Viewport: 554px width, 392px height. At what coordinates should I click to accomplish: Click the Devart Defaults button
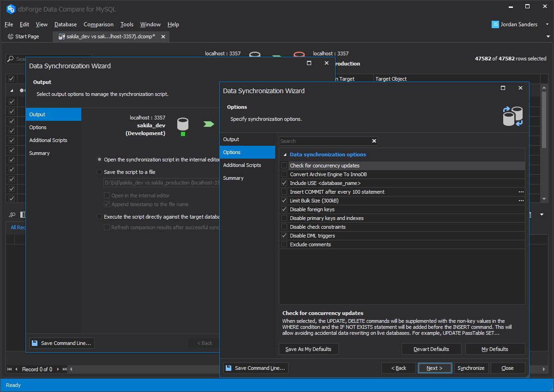432,349
